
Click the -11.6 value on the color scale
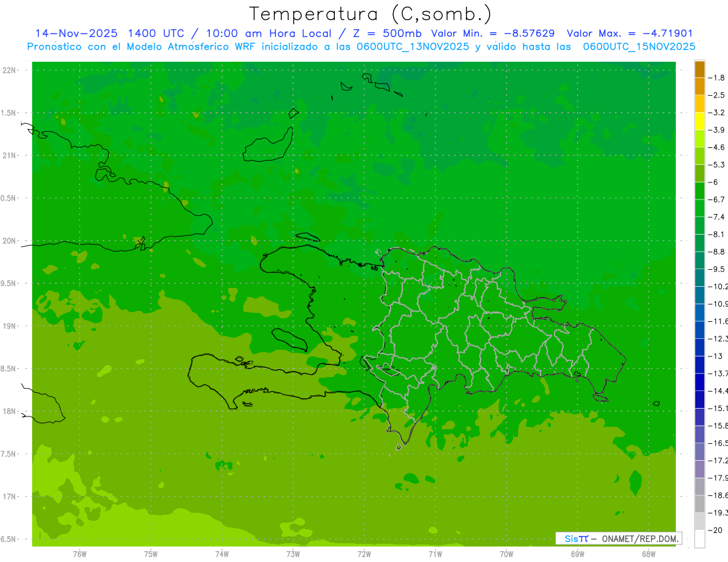point(718,321)
